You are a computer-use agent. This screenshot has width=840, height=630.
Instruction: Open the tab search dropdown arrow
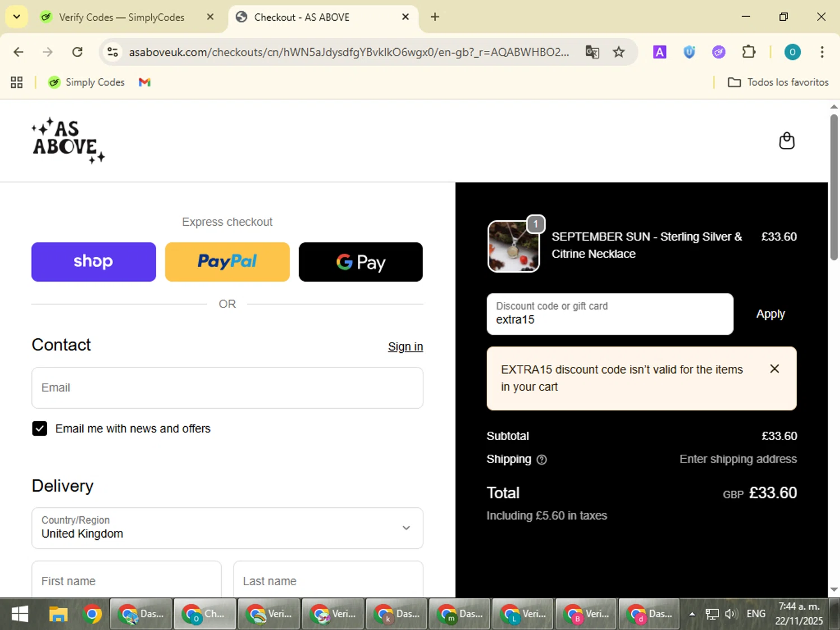(x=17, y=17)
